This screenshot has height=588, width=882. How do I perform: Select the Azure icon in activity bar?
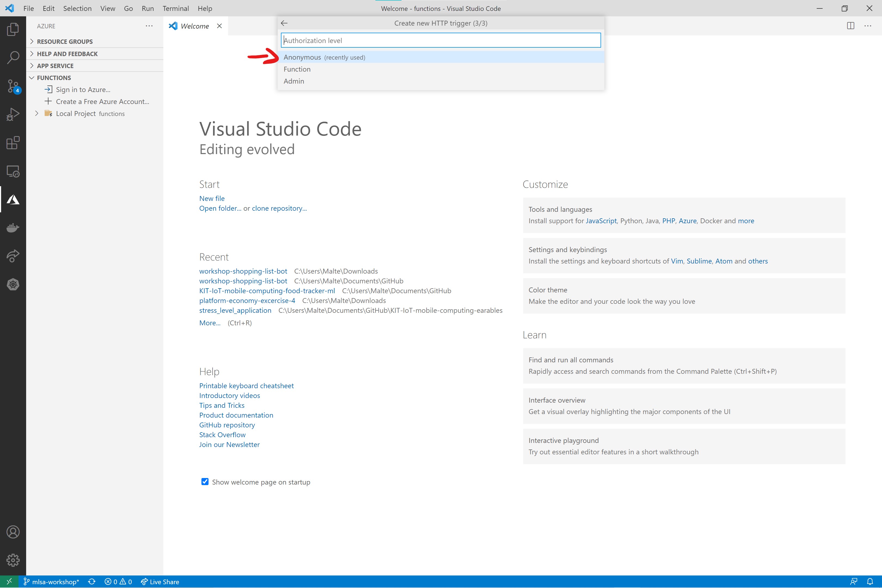coord(13,200)
